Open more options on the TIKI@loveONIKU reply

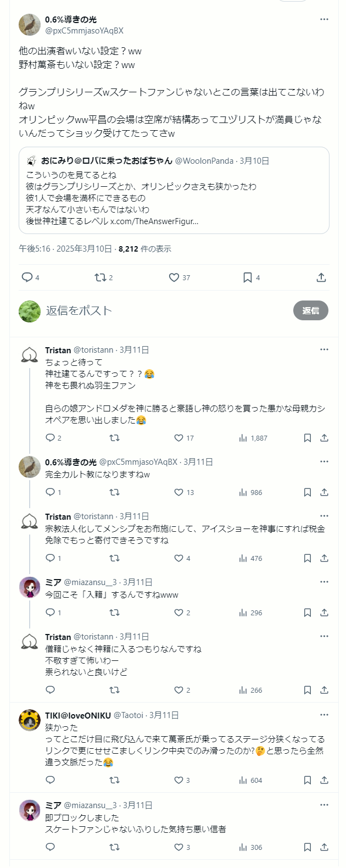tap(324, 715)
